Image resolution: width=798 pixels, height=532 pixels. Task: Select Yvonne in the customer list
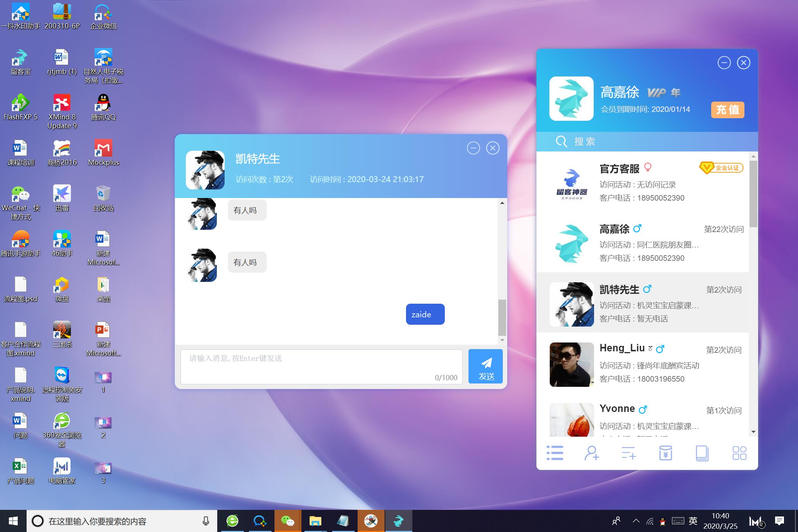tap(642, 416)
